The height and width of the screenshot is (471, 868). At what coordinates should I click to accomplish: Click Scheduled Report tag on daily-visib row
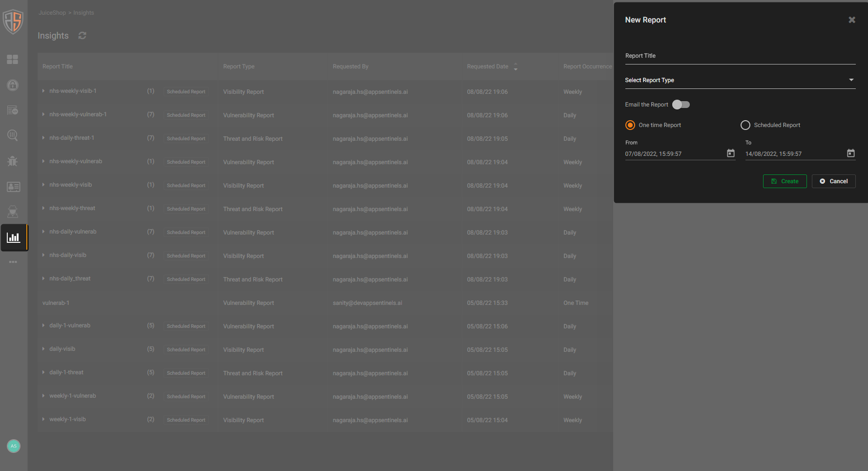coord(186,350)
